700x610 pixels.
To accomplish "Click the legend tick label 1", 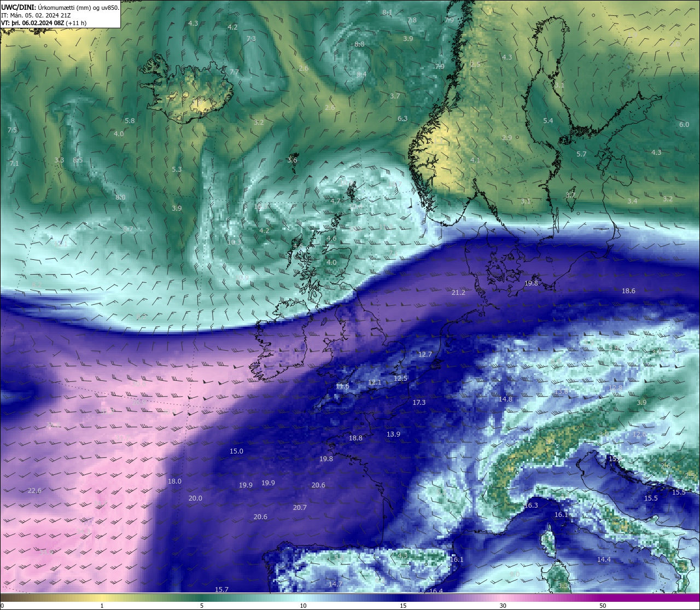I will [x=102, y=606].
